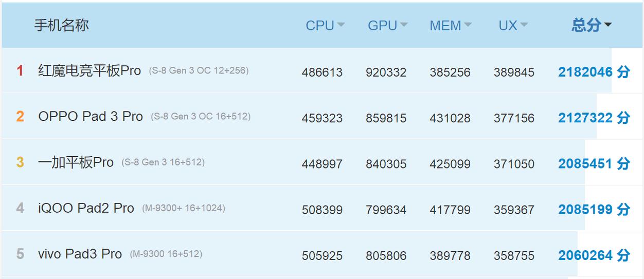Click rank number 5 badge
The width and height of the screenshot is (644, 279).
tap(20, 254)
